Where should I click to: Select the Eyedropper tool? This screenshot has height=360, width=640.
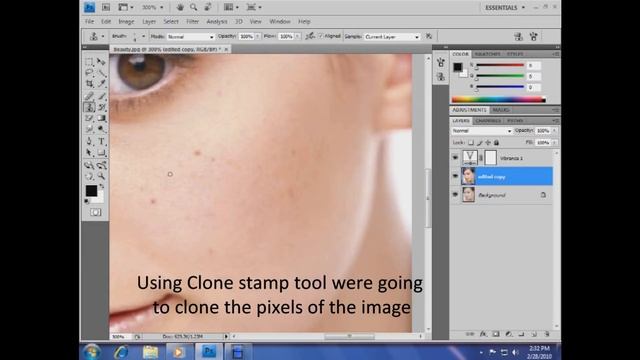click(x=101, y=84)
